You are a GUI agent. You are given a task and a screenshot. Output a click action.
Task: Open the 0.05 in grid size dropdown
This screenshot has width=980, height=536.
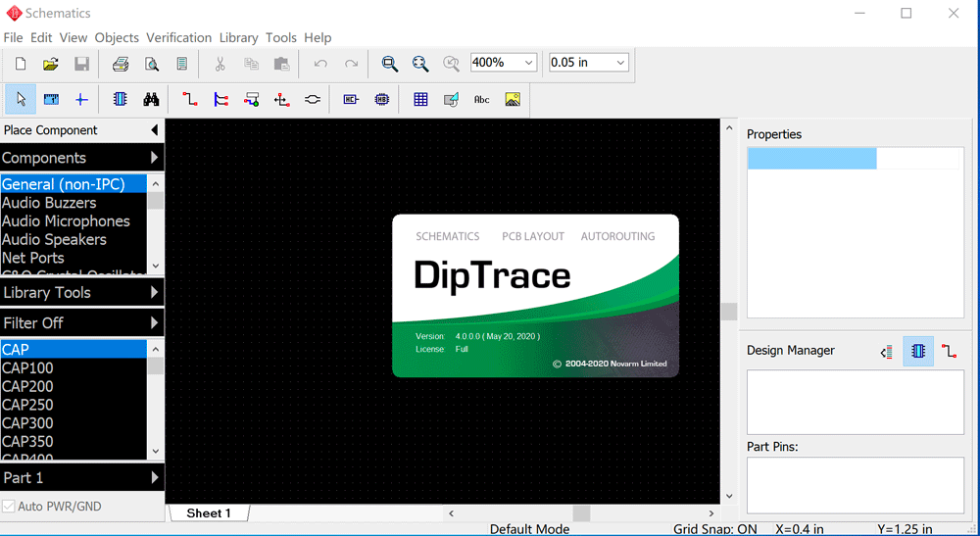pyautogui.click(x=620, y=63)
